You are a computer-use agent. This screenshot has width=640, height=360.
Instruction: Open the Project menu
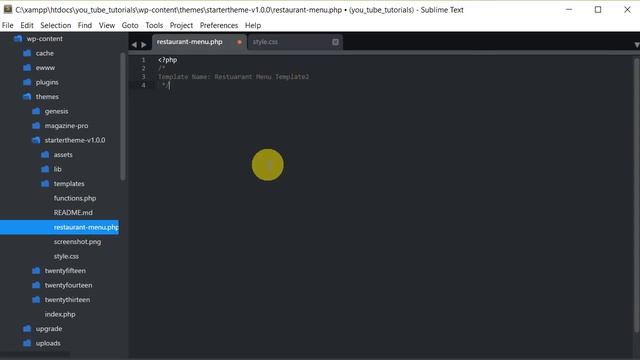pos(181,25)
